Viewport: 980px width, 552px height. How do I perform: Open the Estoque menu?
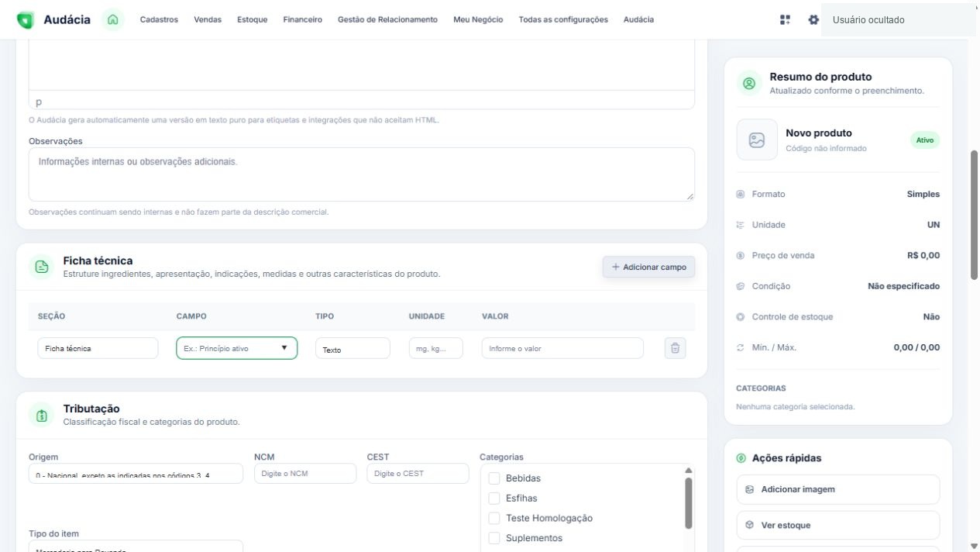tap(253, 19)
